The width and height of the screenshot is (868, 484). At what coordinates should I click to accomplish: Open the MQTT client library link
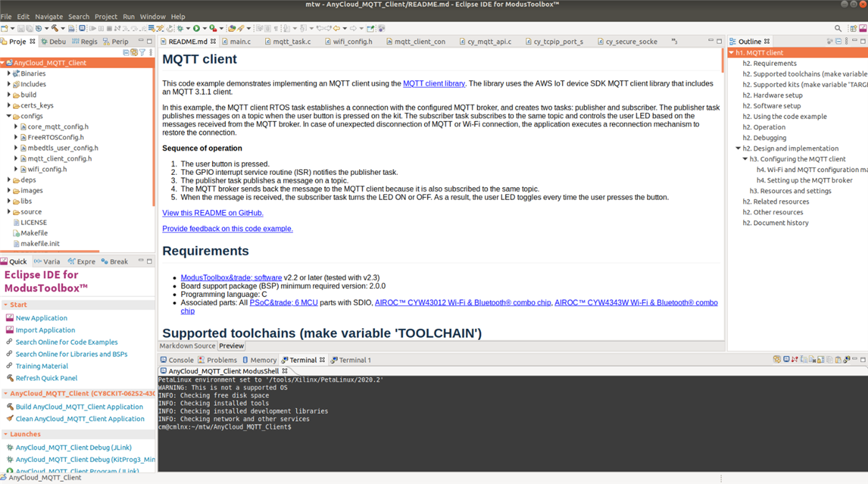[434, 84]
